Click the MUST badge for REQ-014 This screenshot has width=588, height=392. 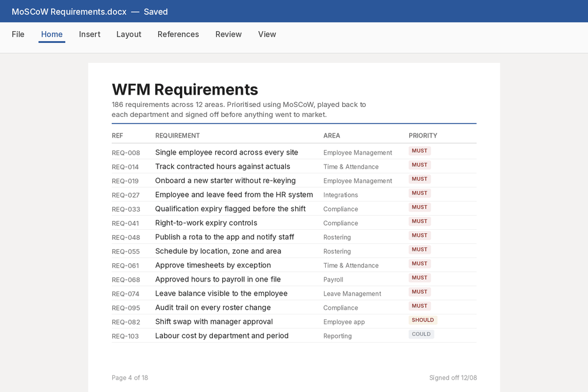pos(420,165)
